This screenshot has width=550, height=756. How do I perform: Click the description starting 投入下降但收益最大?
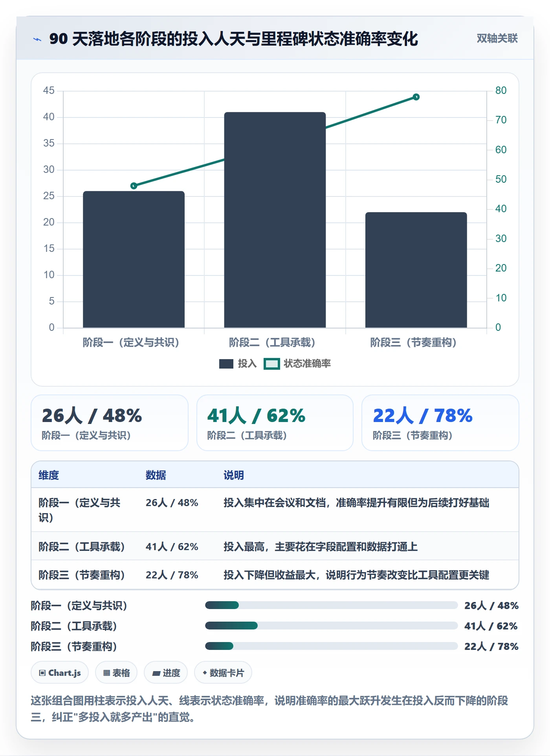coord(356,575)
